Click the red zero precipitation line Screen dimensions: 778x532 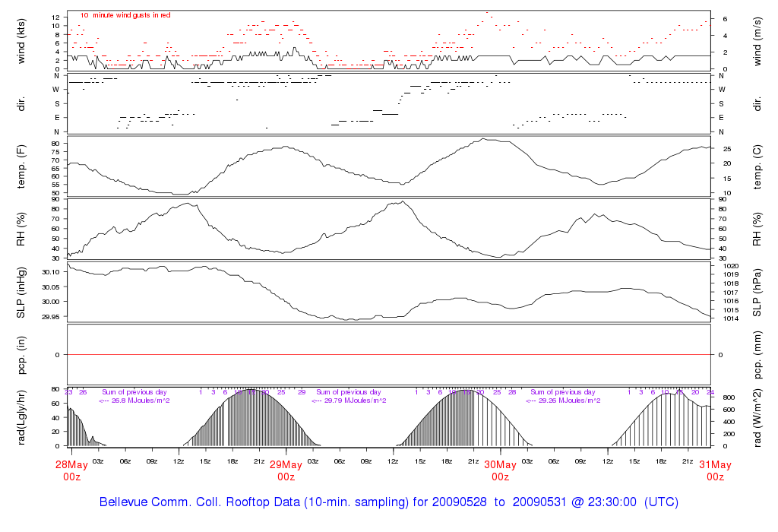pyautogui.click(x=389, y=355)
